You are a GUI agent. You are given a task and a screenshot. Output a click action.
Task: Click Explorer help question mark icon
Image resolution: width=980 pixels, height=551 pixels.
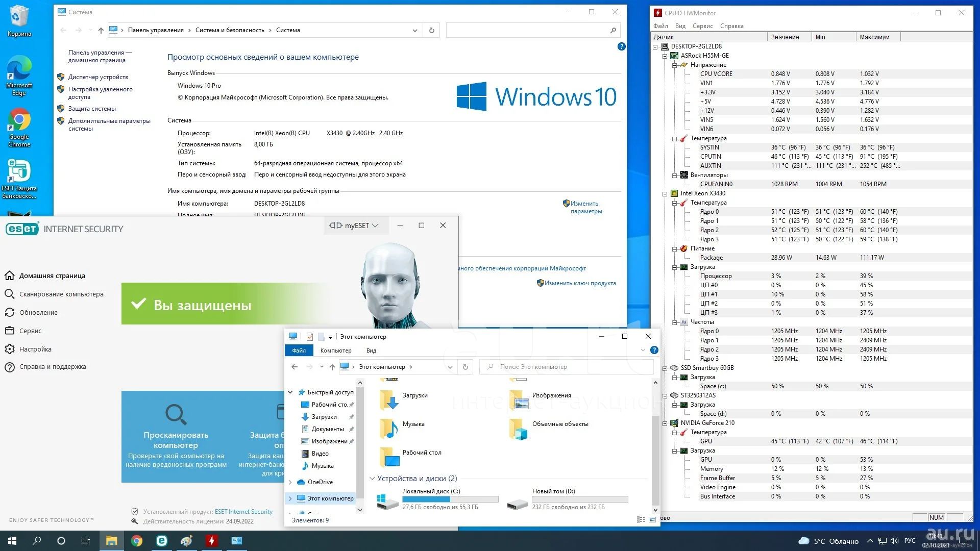point(654,350)
